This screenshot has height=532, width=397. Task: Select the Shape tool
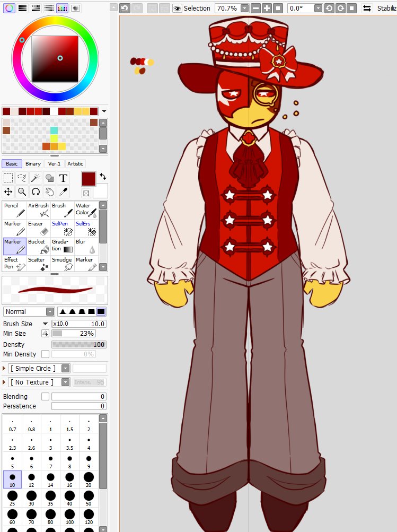[49, 178]
